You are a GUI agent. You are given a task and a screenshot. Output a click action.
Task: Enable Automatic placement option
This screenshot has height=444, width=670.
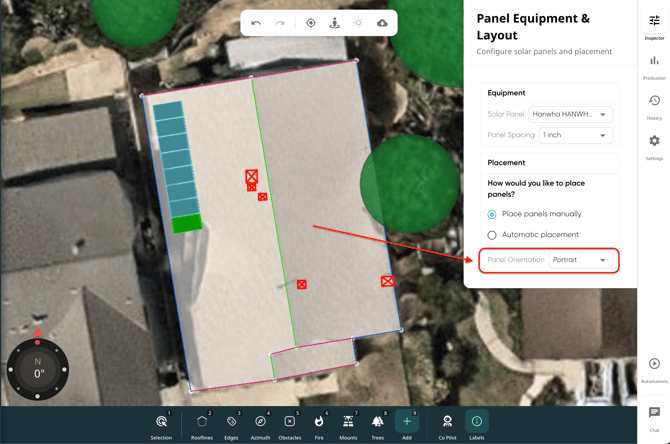(492, 235)
